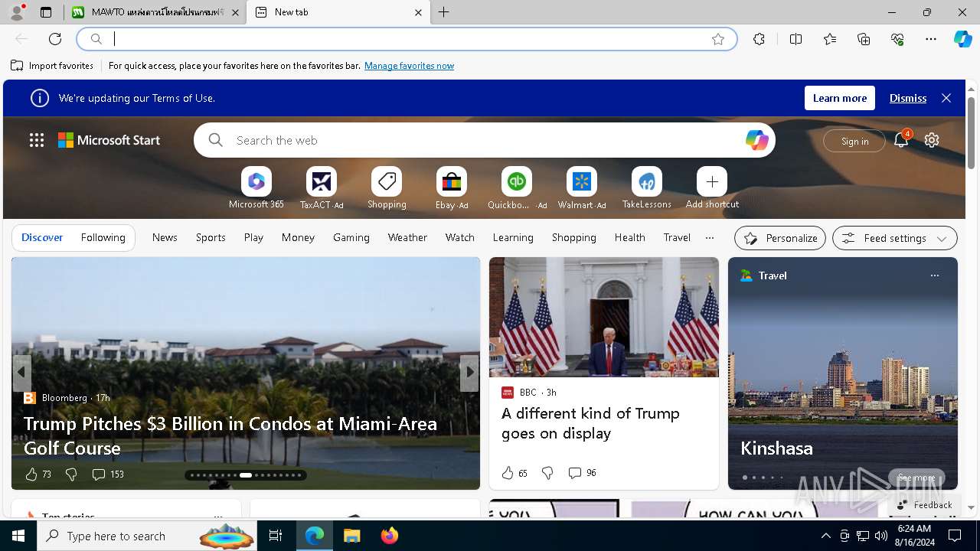Like the Trump Pitches Condos story
The height and width of the screenshot is (551, 980).
point(31,474)
